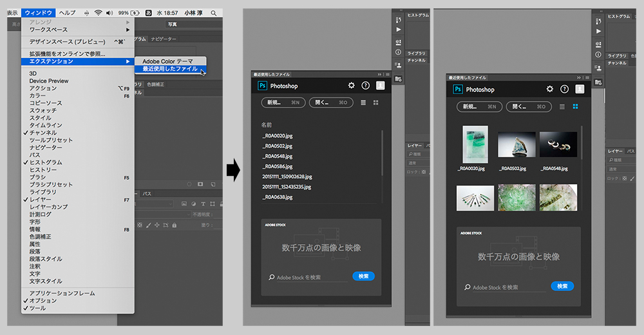
Task: Open the _R0A0548.jpg rings thumbnail
Action: click(558, 145)
